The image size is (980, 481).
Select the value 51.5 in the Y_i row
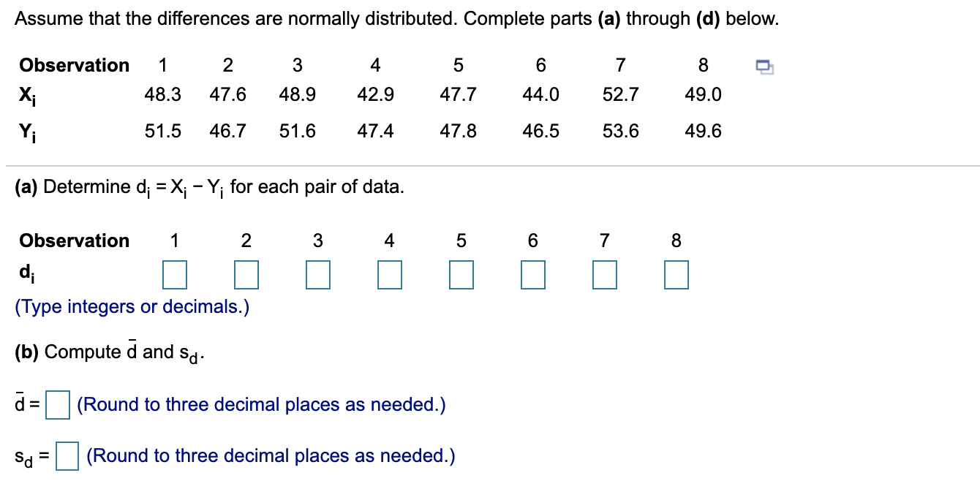[x=161, y=132]
